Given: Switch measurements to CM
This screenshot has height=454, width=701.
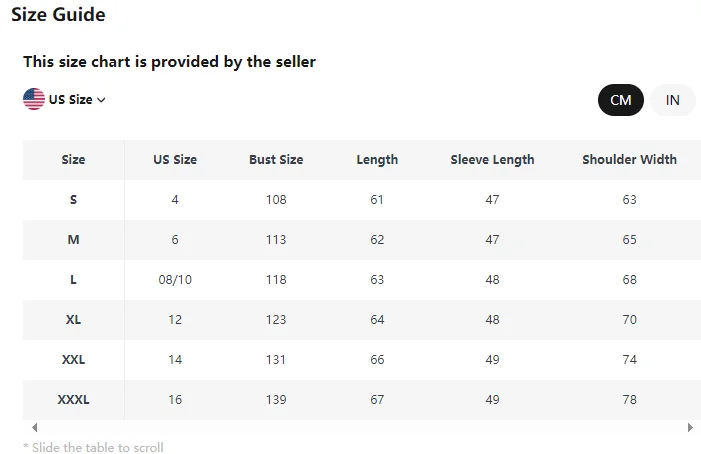Looking at the screenshot, I should [x=620, y=100].
